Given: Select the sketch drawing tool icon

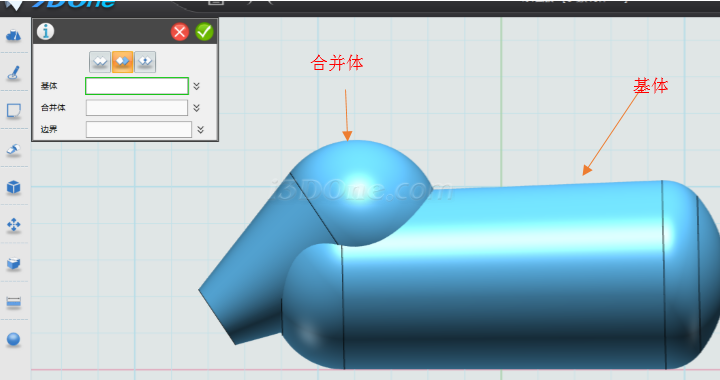Looking at the screenshot, I should [x=13, y=73].
